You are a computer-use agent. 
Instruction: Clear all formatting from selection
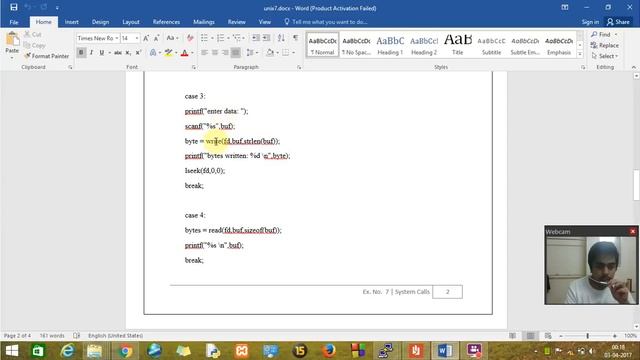click(x=190, y=38)
